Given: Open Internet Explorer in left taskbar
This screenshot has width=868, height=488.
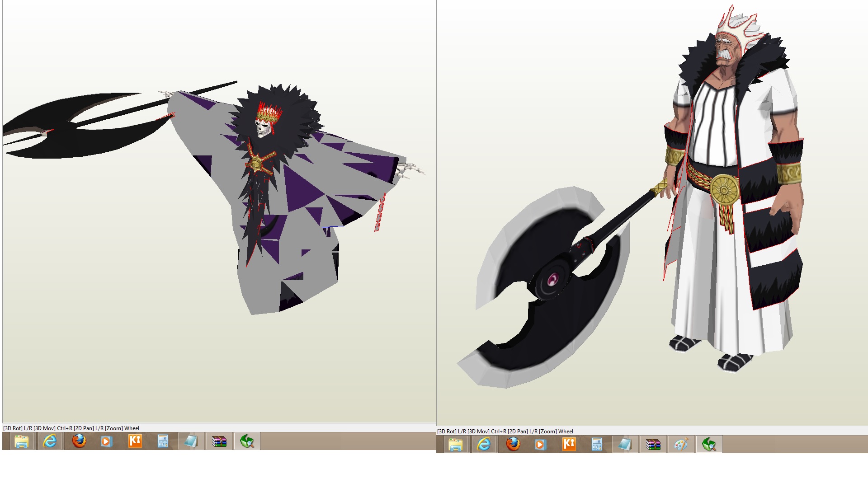Looking at the screenshot, I should pyautogui.click(x=50, y=441).
